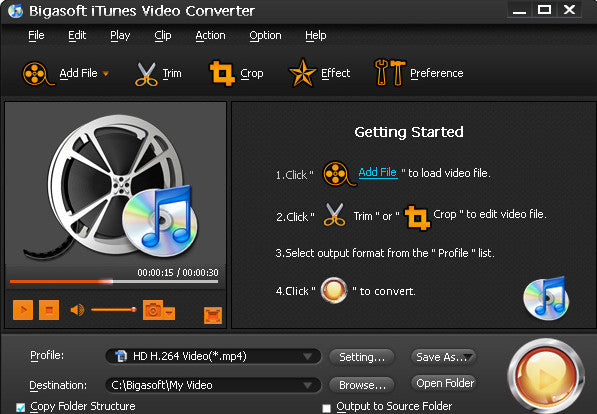Open the Save As... dropdown button
597x414 pixels.
443,357
